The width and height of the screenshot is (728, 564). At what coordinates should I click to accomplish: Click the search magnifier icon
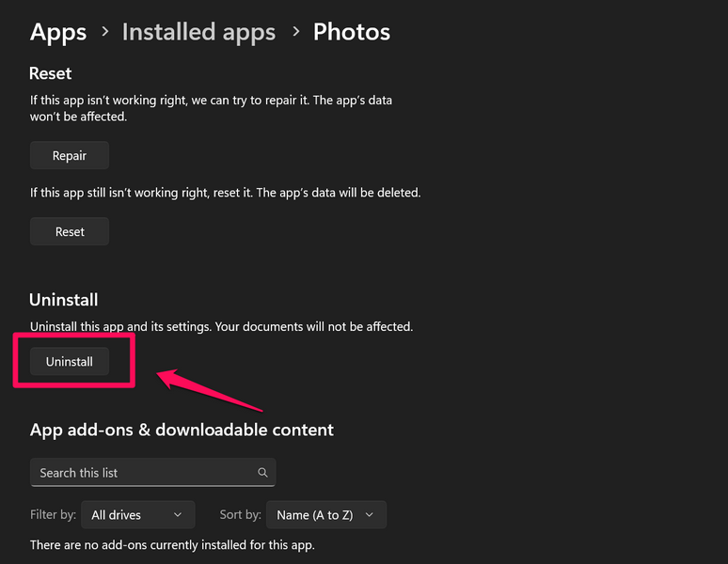[x=262, y=473]
